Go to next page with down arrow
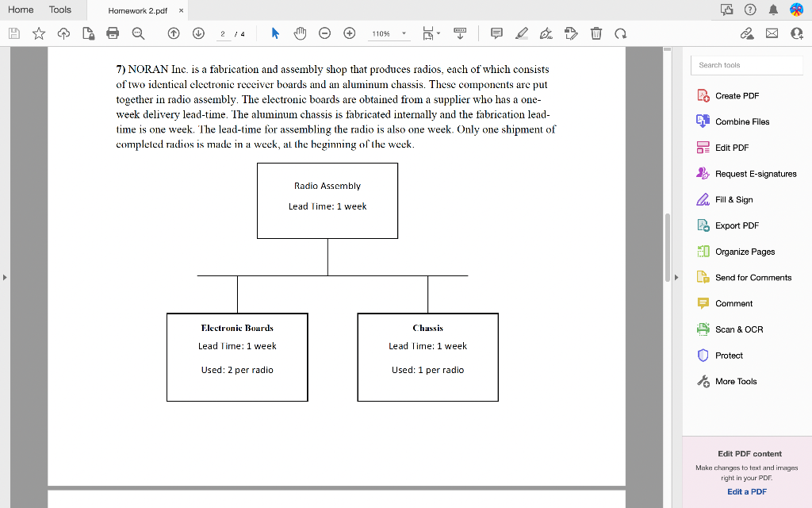Screen dimensions: 812x508 (197, 33)
